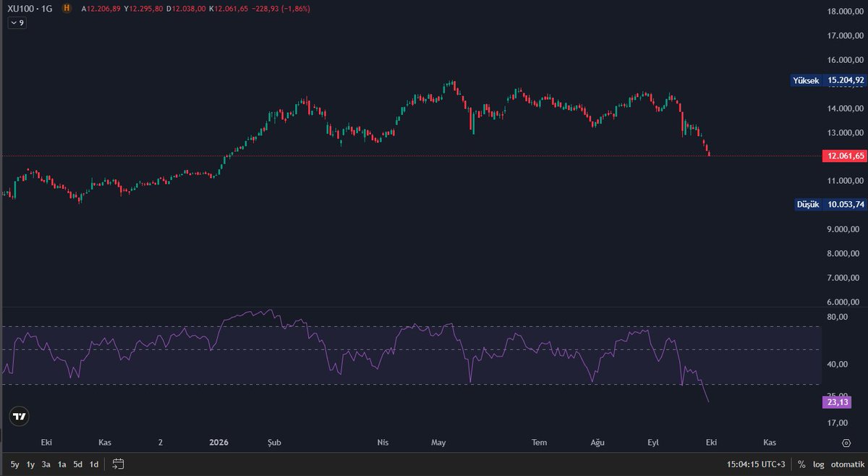Select the 1y date range
Viewport: 868px width, 476px height.
pos(30,464)
